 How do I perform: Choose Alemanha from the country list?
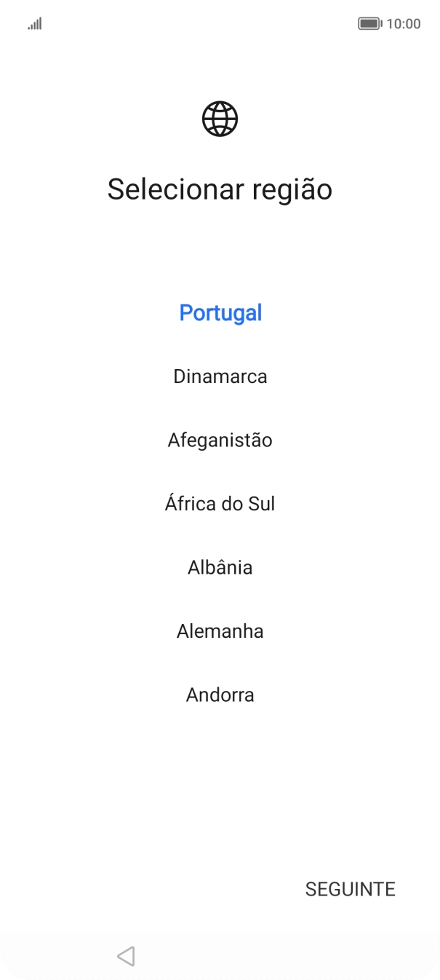coord(220,631)
